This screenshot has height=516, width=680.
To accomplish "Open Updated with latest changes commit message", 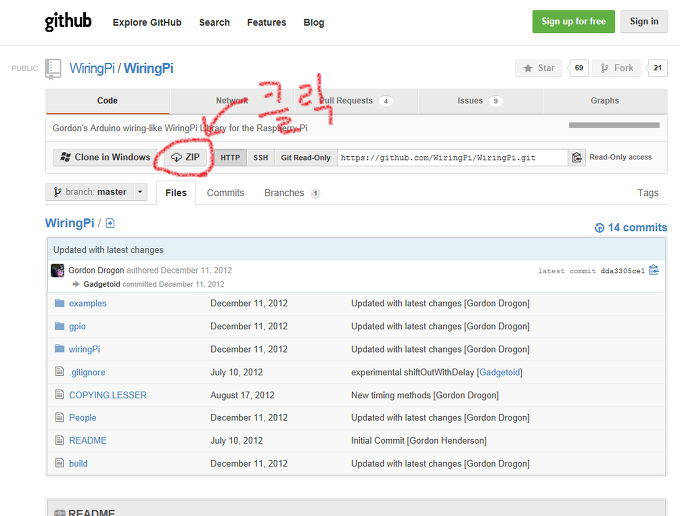I will point(108,250).
